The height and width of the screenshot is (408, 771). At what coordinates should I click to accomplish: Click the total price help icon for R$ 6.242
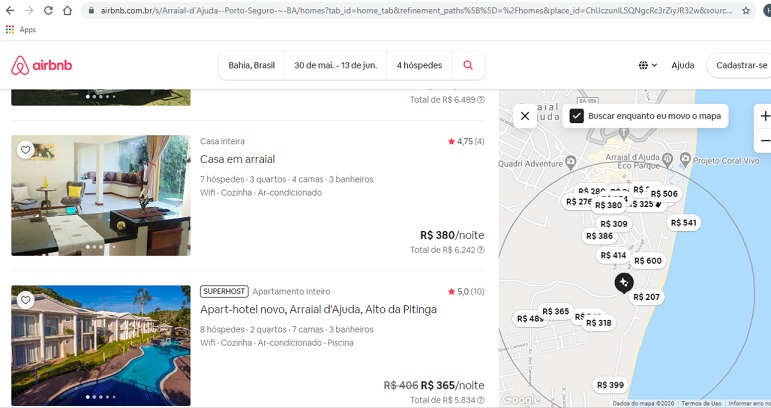pos(481,250)
